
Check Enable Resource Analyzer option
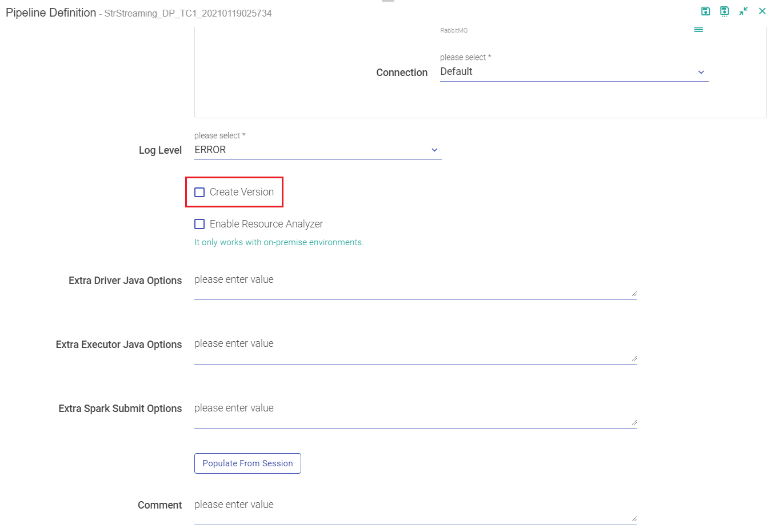point(199,224)
